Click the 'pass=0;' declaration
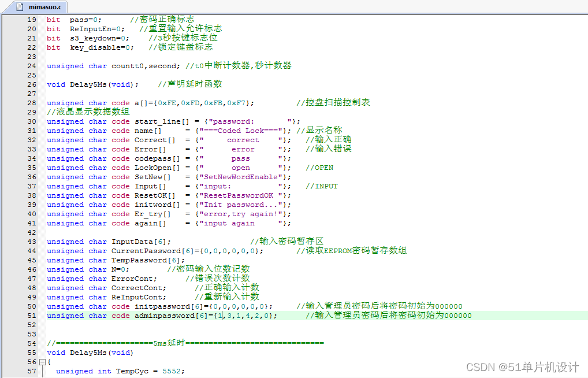This screenshot has height=378, width=588. [x=85, y=20]
